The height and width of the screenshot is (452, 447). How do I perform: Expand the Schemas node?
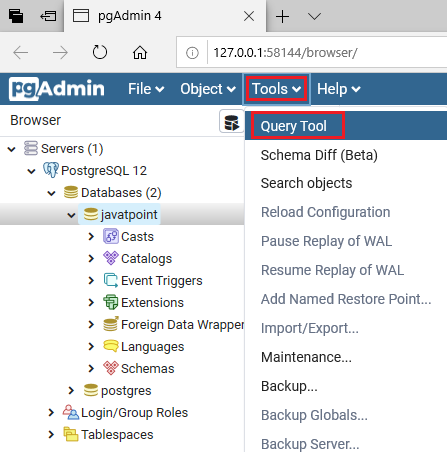[91, 368]
